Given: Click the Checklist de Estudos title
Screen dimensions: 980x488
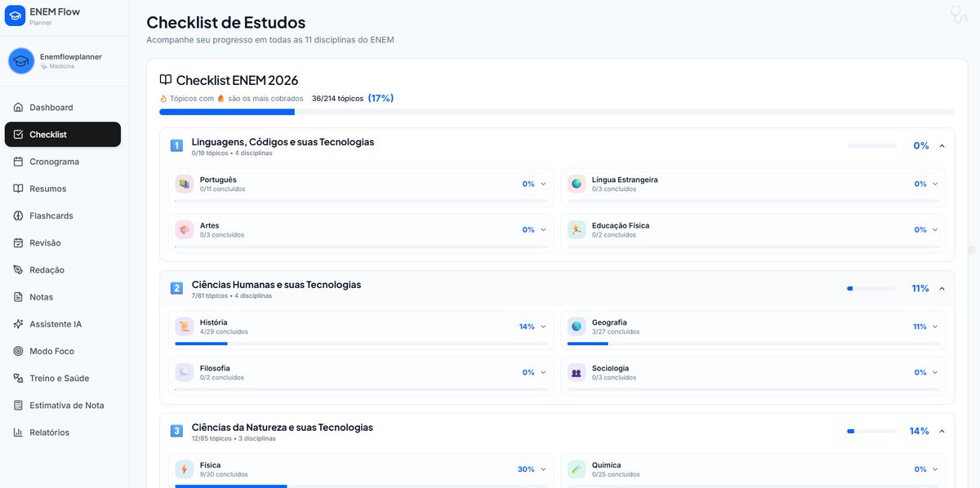Looking at the screenshot, I should tap(225, 22).
